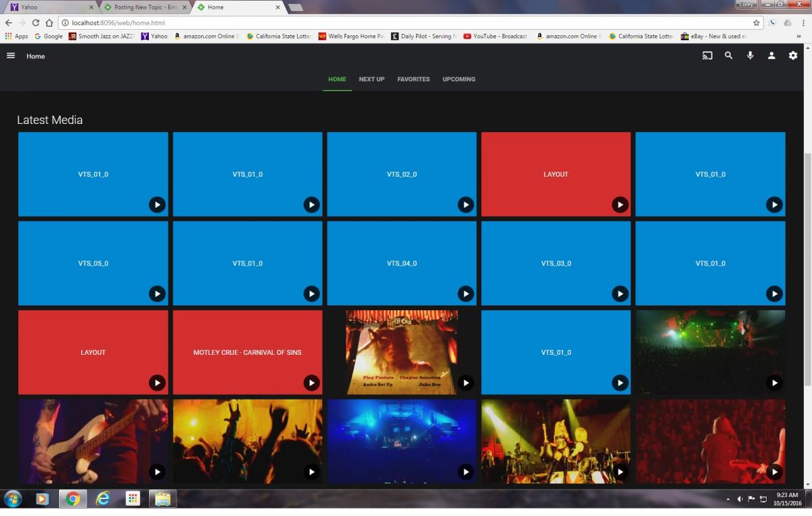This screenshot has width=812, height=516.
Task: Click the taskbar clock showing 9:23 AM
Action: 786,500
